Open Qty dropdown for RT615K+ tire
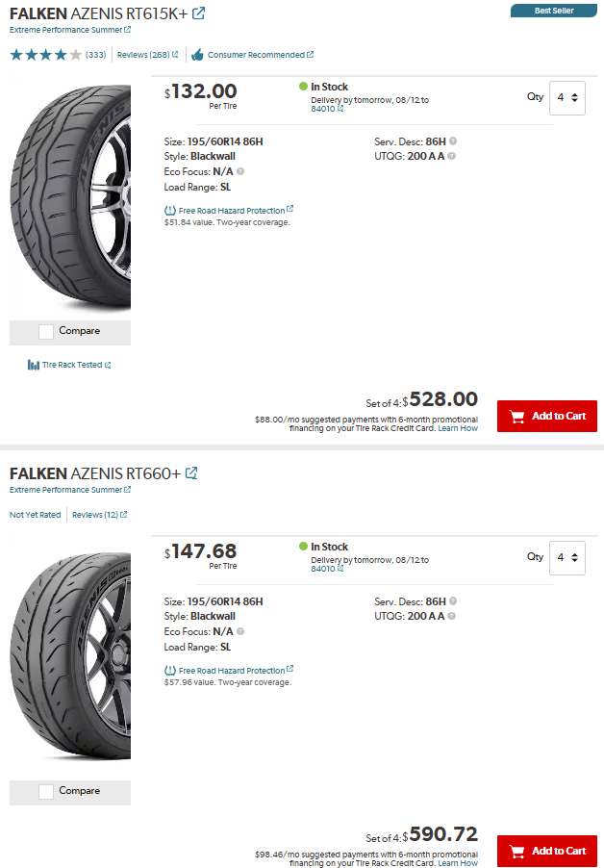The image size is (604, 868). 567,97
